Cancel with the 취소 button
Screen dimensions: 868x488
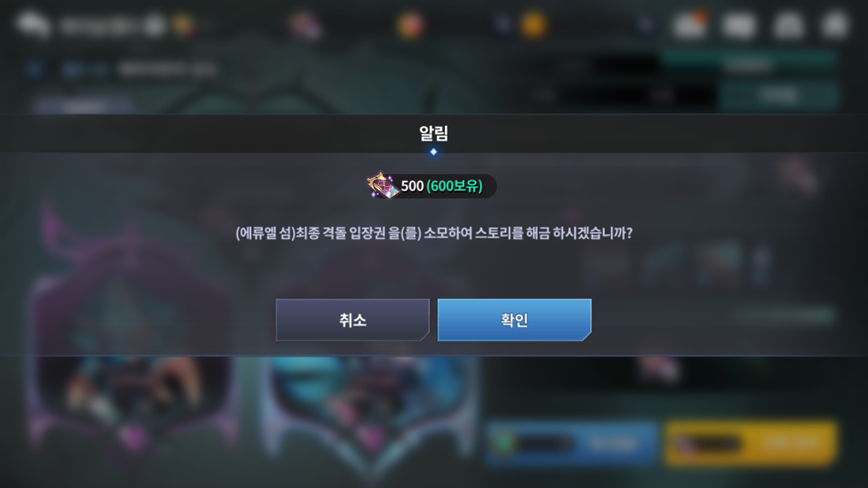click(x=353, y=320)
